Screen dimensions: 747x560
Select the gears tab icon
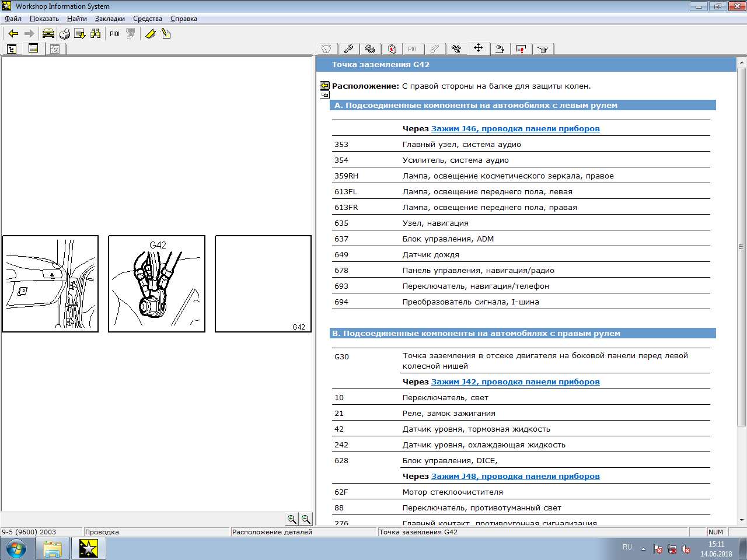pyautogui.click(x=370, y=49)
